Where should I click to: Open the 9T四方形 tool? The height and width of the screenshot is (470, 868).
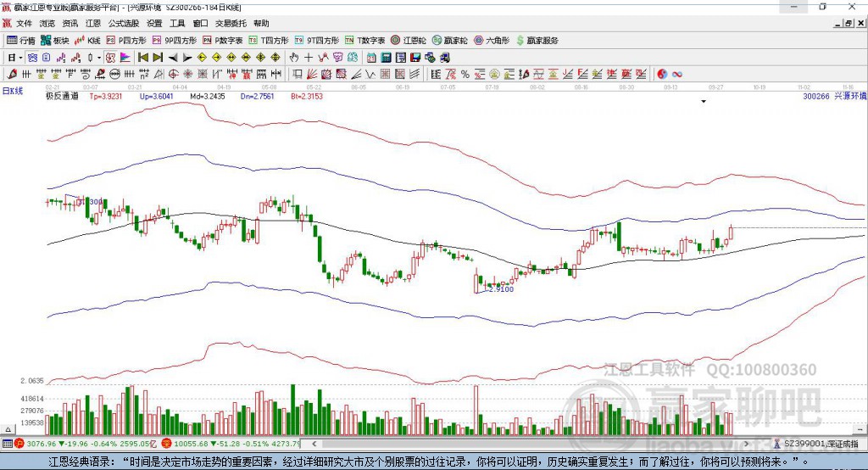point(316,41)
